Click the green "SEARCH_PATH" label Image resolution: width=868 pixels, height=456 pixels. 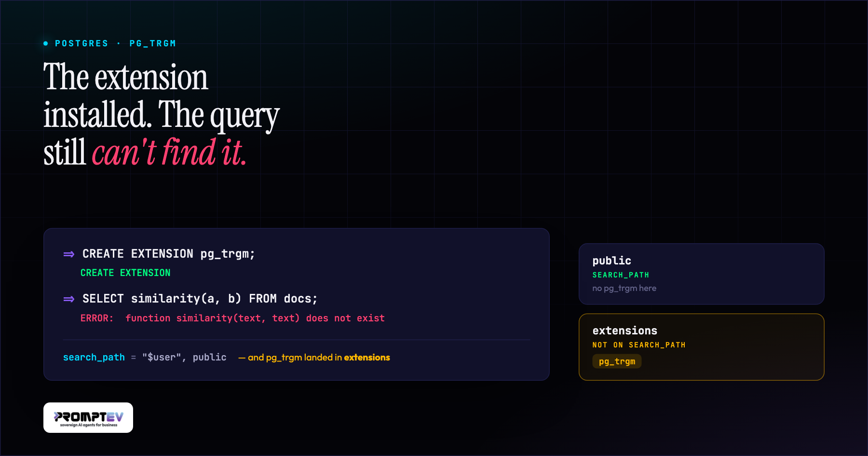click(x=621, y=275)
